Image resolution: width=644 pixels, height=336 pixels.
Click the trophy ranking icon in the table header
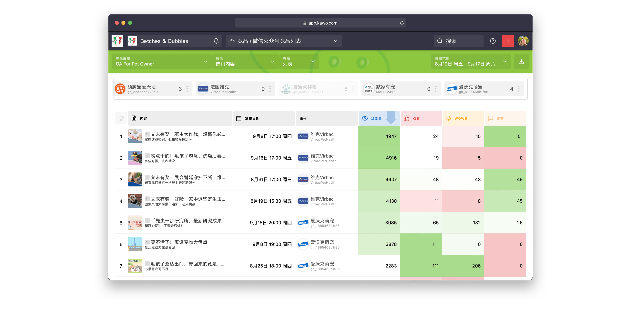point(121,118)
